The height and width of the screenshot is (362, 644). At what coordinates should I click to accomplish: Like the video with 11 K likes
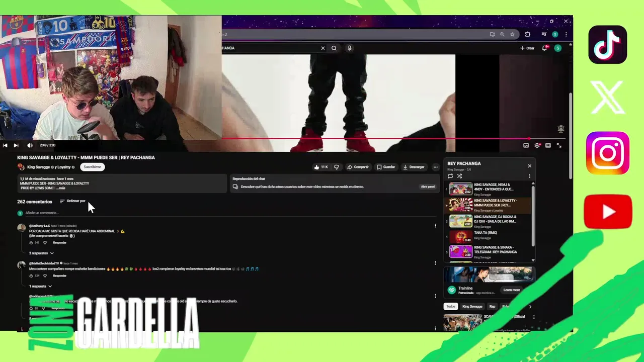[320, 167]
